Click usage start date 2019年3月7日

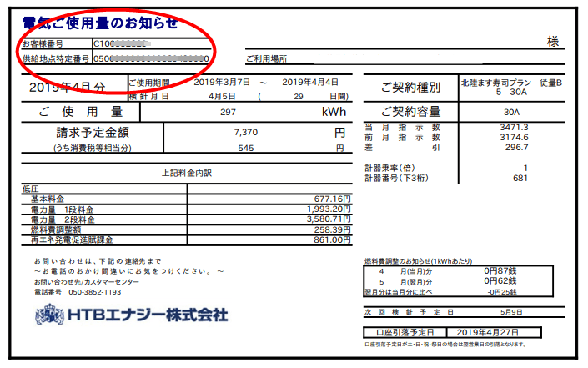coord(222,83)
